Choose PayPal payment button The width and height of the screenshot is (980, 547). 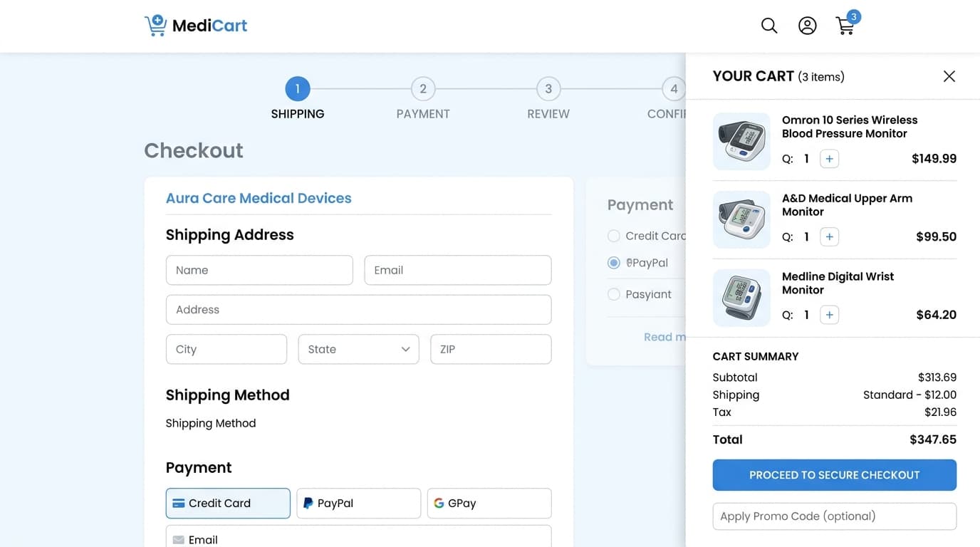pyautogui.click(x=358, y=503)
